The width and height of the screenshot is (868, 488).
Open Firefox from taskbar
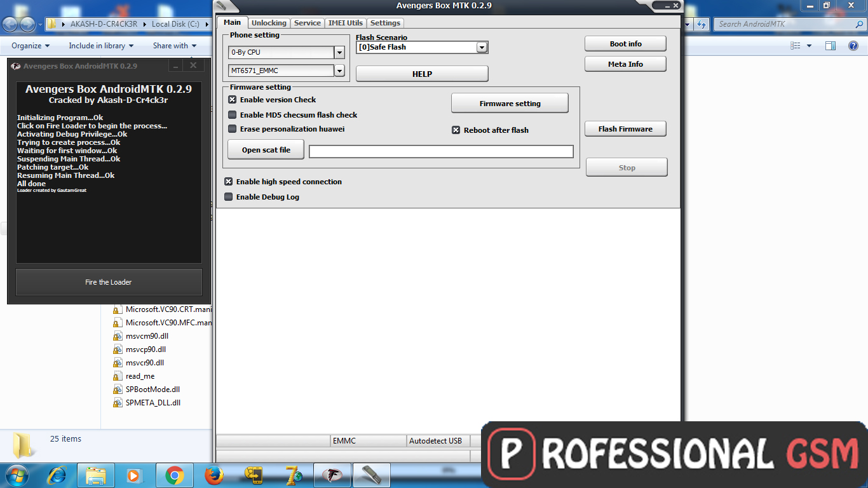point(214,475)
